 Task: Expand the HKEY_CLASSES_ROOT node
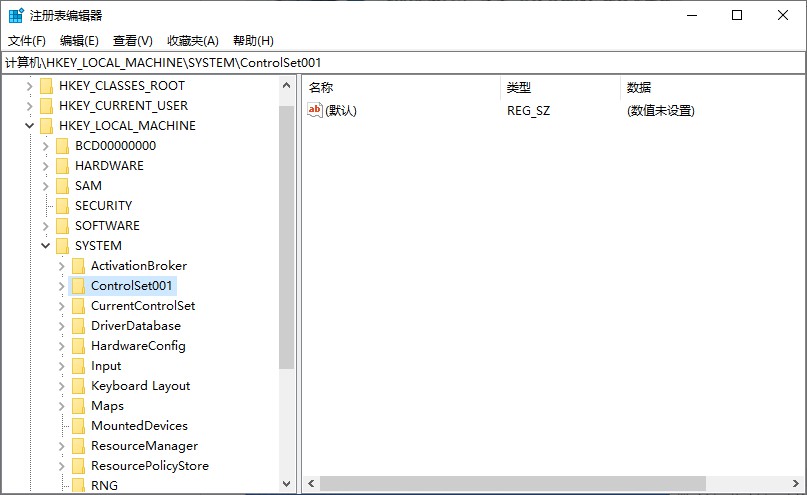pyautogui.click(x=29, y=86)
